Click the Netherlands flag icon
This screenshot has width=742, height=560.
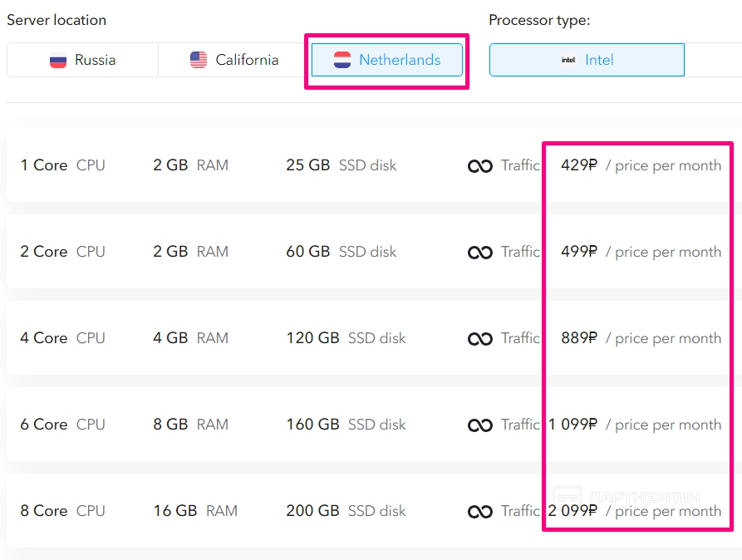click(x=342, y=60)
